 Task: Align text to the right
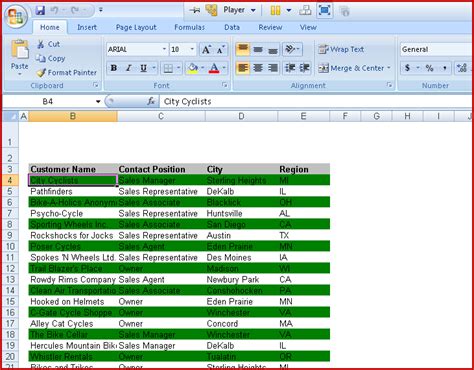(x=273, y=68)
